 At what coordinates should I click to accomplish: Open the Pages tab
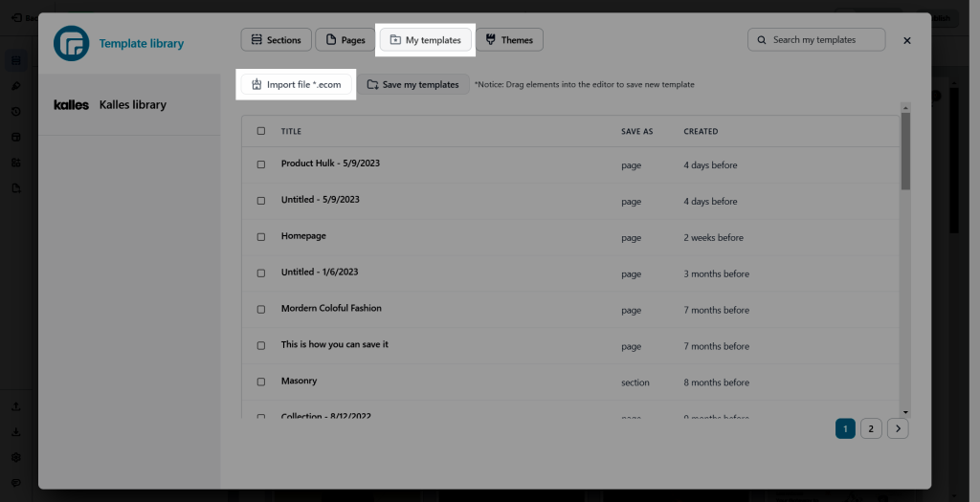(345, 40)
